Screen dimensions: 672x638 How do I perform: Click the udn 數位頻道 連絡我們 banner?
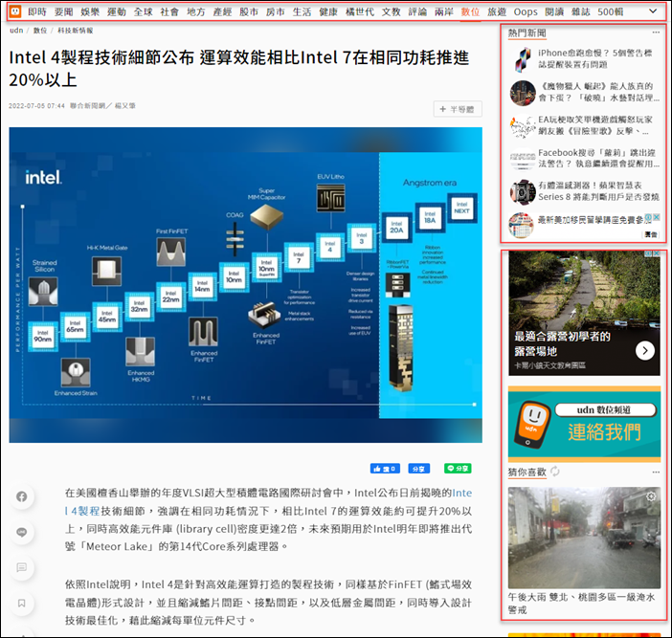click(x=584, y=424)
